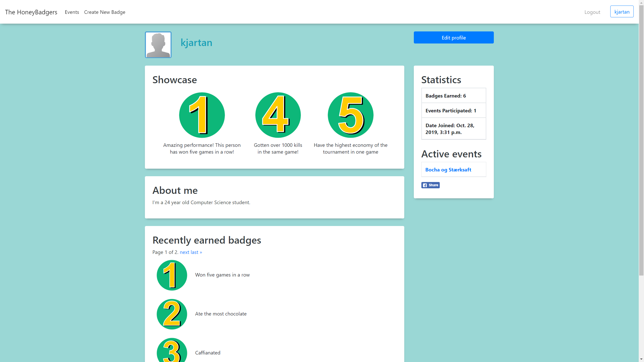Viewport: 644px width, 362px height.
Task: Click showcase badge number 5
Action: point(350,115)
